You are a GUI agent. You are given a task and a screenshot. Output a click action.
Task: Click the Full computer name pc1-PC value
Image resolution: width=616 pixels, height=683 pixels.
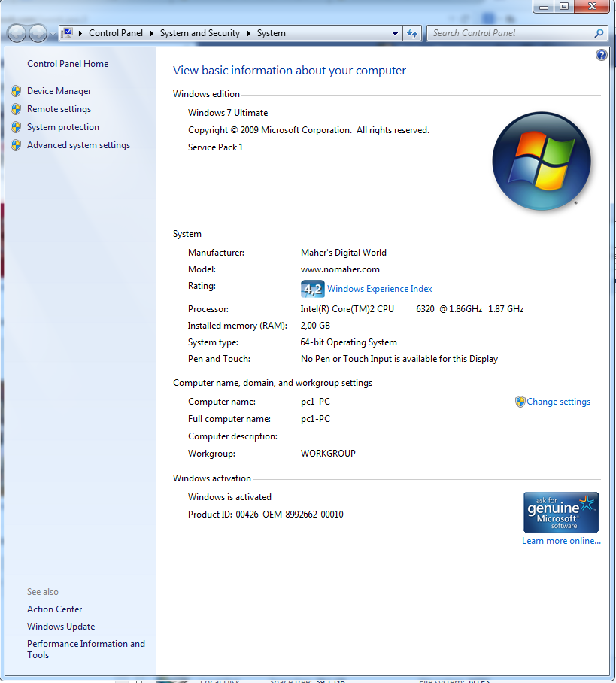pos(315,418)
